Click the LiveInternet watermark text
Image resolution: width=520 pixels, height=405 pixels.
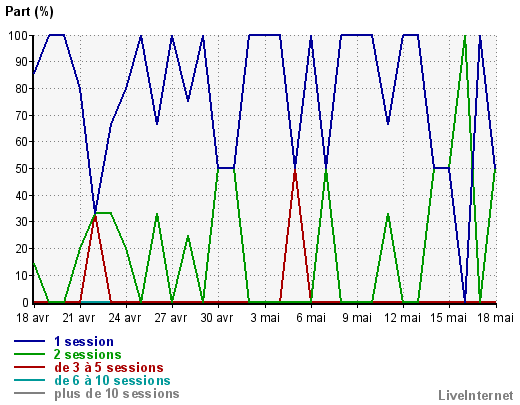pos(476,395)
